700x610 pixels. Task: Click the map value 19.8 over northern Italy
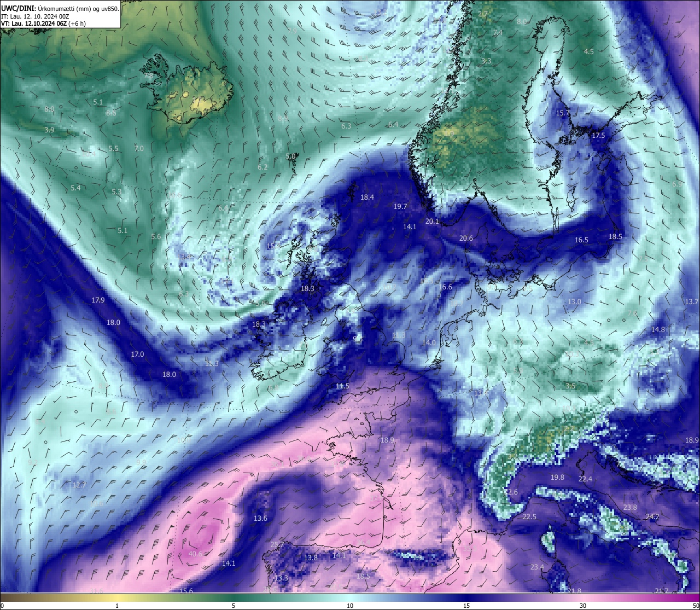click(x=557, y=477)
